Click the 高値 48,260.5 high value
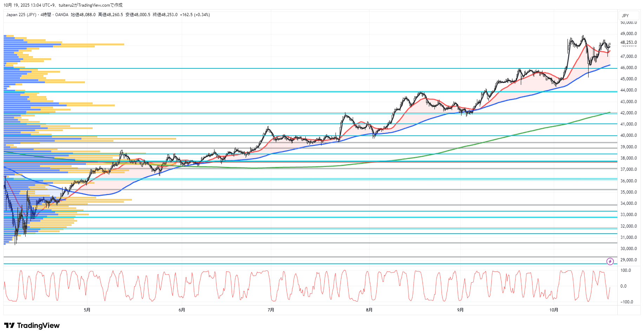 pos(111,15)
